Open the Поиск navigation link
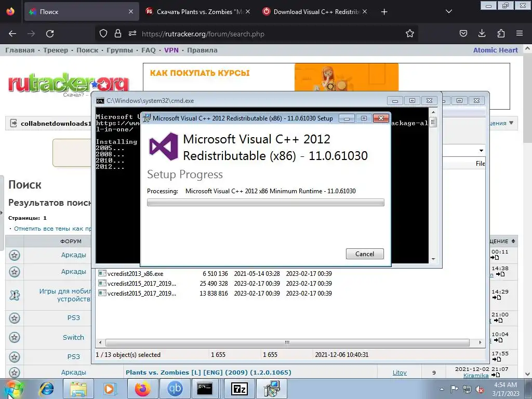The width and height of the screenshot is (532, 399). (87, 50)
